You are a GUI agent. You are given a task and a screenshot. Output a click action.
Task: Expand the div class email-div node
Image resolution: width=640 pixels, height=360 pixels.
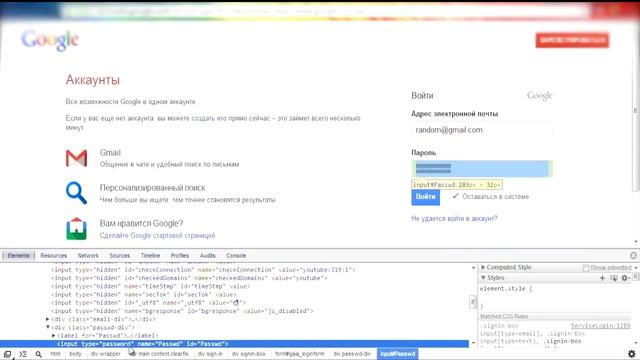pos(47,319)
